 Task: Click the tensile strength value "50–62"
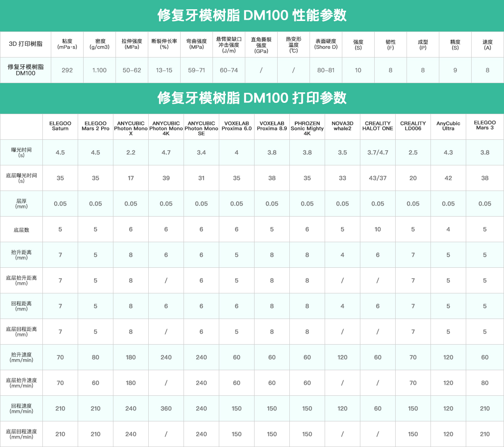(132, 70)
